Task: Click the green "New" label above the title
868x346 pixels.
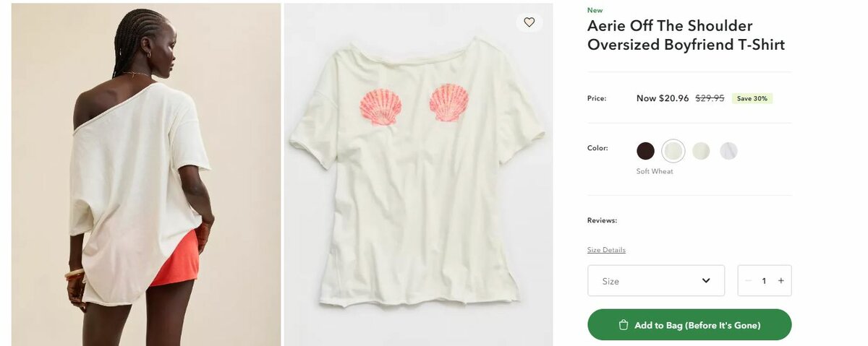Action: point(595,10)
